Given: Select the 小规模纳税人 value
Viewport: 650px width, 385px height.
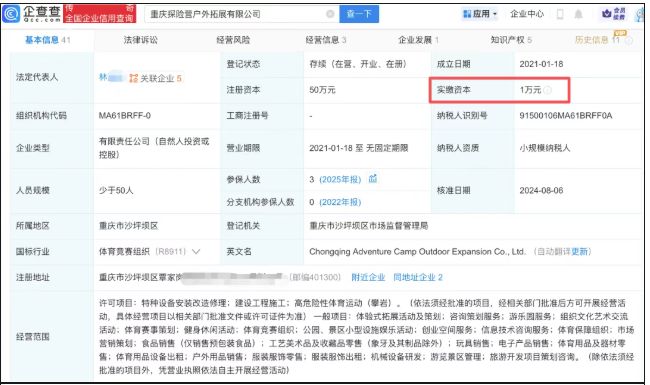Looking at the screenshot, I should point(545,148).
